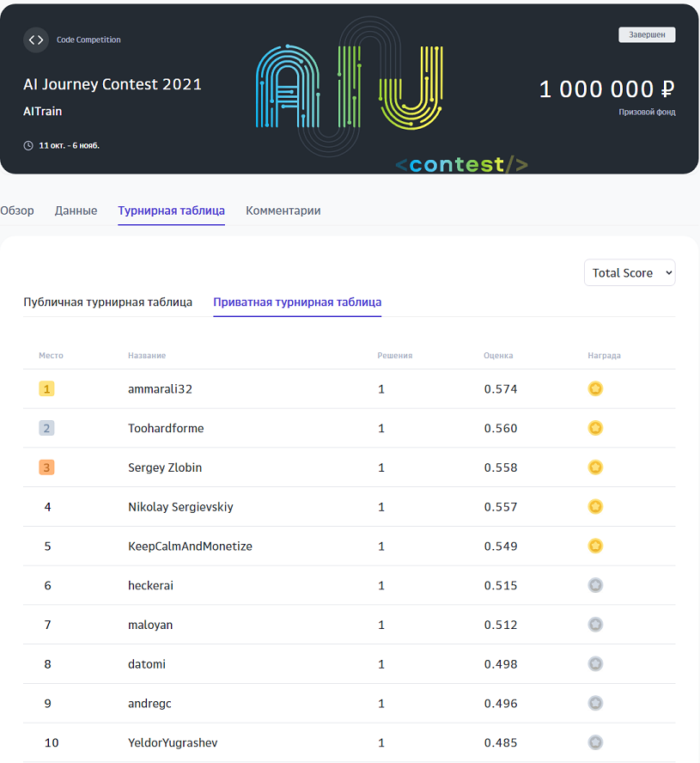Click the score 0.512
This screenshot has height=763, width=700.
(501, 625)
